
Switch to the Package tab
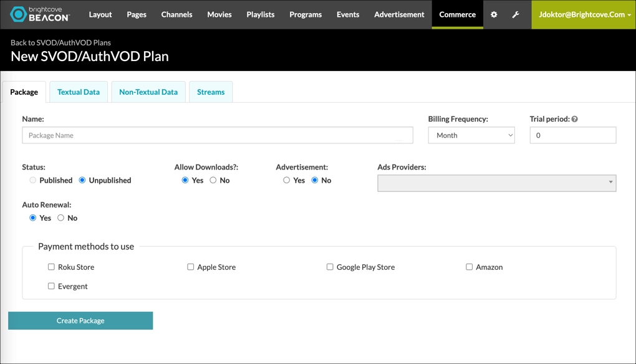click(24, 92)
